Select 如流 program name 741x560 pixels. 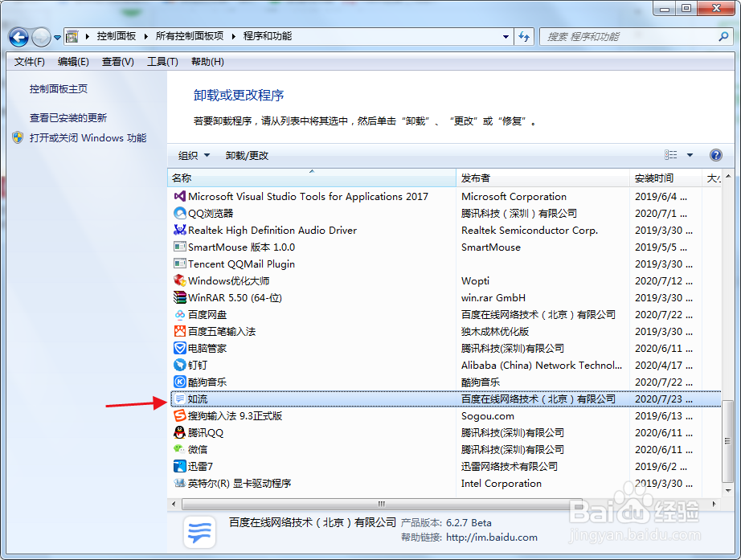198,399
